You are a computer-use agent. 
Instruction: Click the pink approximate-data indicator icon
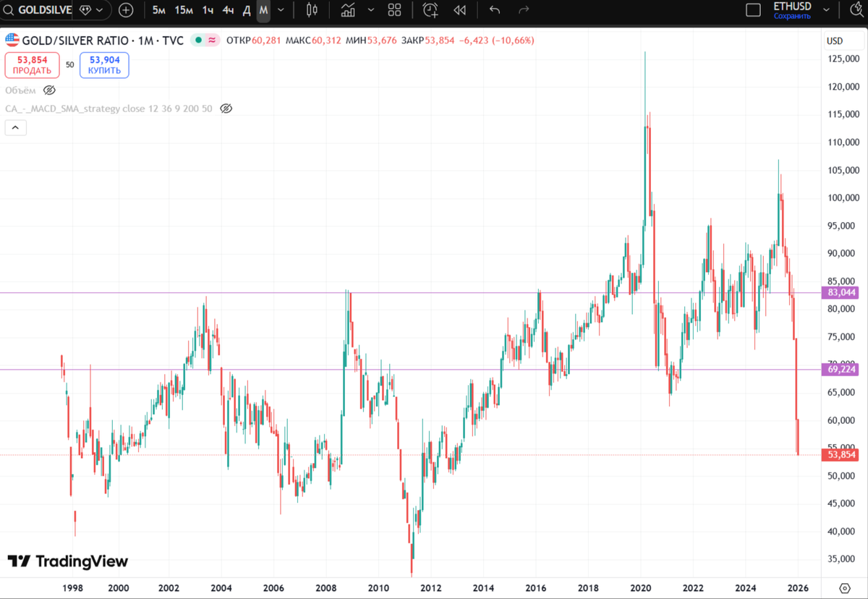coord(212,41)
